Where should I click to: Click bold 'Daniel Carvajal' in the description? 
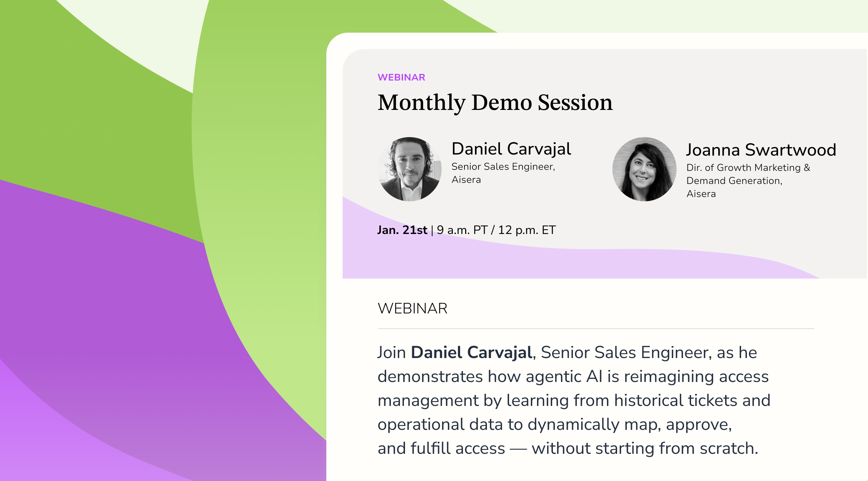click(x=471, y=353)
